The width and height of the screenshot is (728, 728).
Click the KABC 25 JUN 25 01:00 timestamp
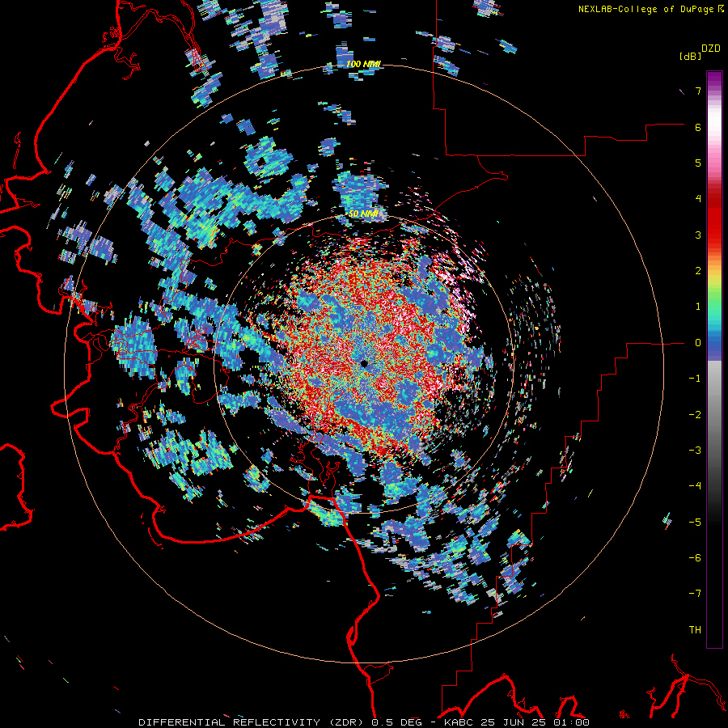point(517,722)
